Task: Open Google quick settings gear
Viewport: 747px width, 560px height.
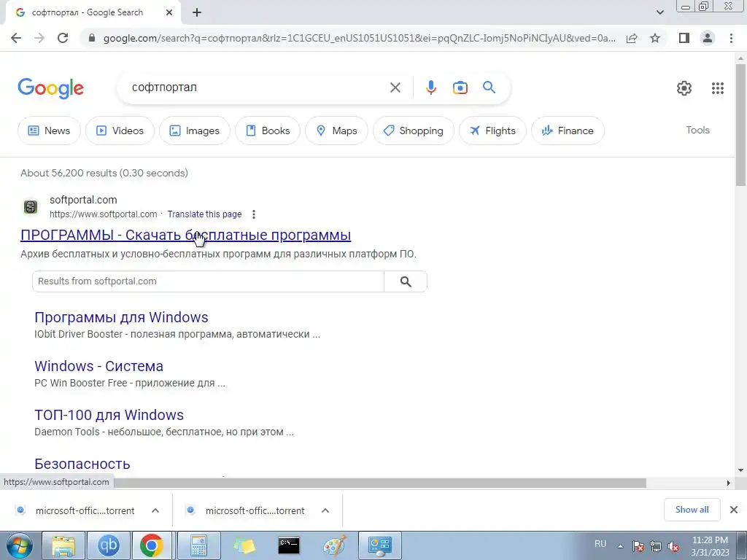Action: pos(684,88)
